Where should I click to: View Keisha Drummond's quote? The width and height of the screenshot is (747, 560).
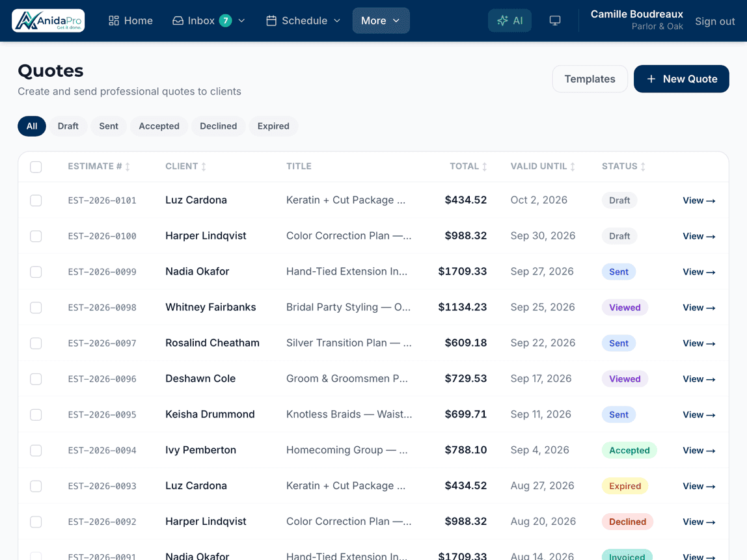coord(699,415)
